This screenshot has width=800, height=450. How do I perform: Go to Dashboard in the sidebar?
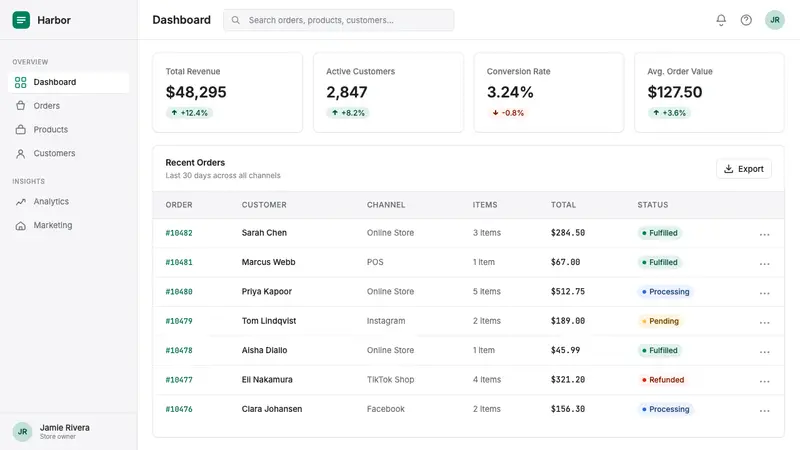(68, 82)
